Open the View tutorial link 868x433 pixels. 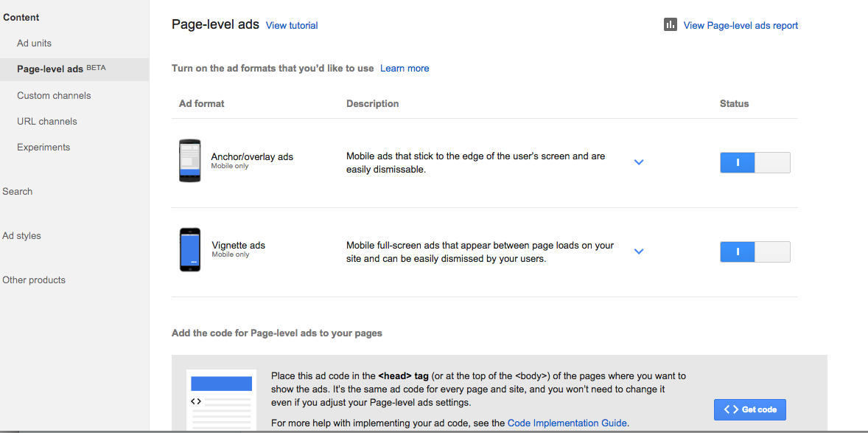(x=292, y=26)
